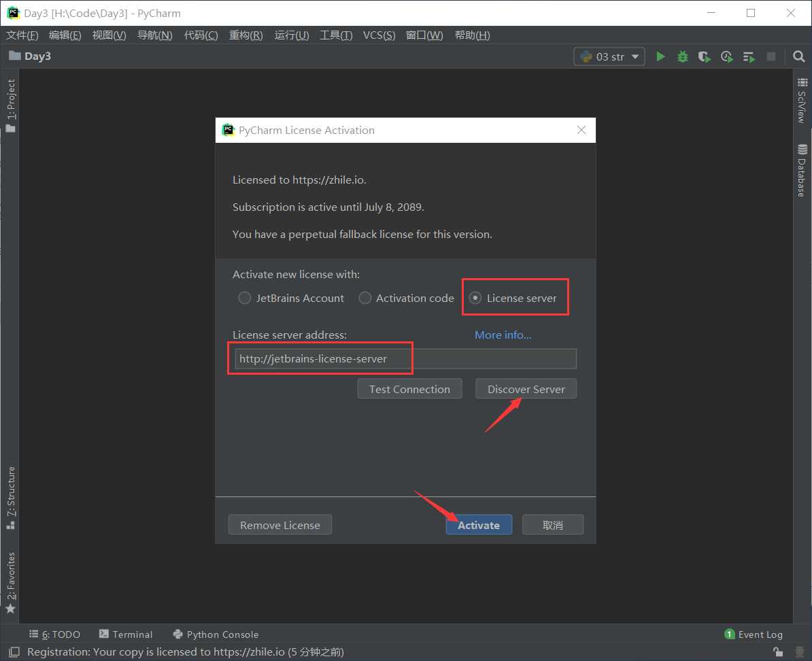Screen dimensions: 812x661
Task: Open the profiler run icon
Action: pyautogui.click(x=726, y=56)
